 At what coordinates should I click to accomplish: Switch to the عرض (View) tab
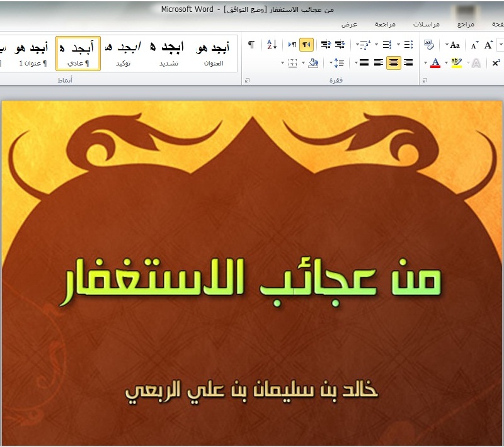tap(350, 24)
